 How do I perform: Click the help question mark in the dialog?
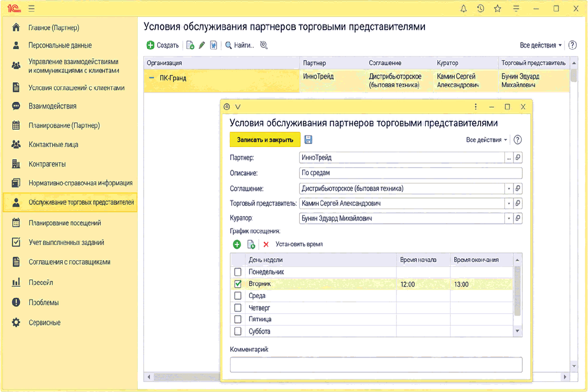(x=517, y=140)
